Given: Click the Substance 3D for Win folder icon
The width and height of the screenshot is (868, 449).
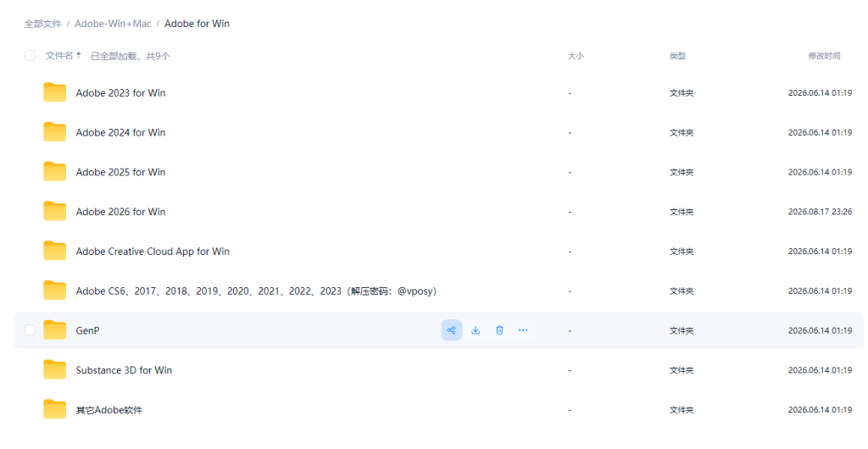Looking at the screenshot, I should (x=55, y=370).
